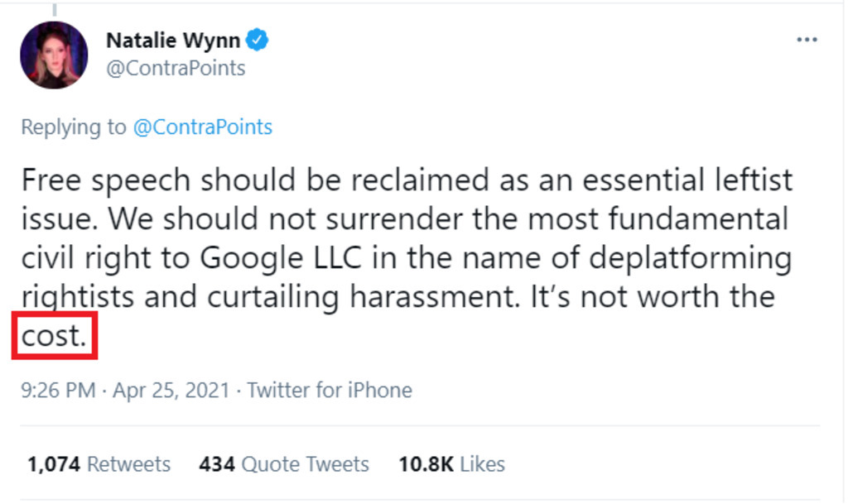Show the 434 Quote Tweets
Screen dimensions: 848x504
284,464
